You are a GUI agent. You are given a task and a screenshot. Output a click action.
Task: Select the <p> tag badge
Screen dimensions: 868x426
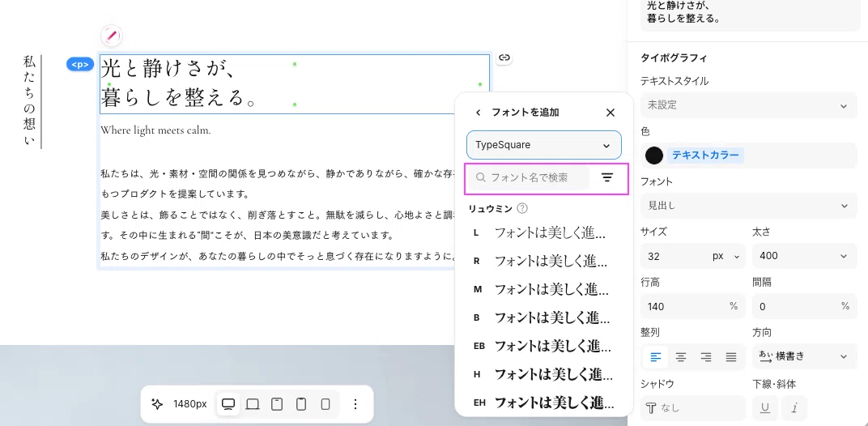pyautogui.click(x=80, y=64)
